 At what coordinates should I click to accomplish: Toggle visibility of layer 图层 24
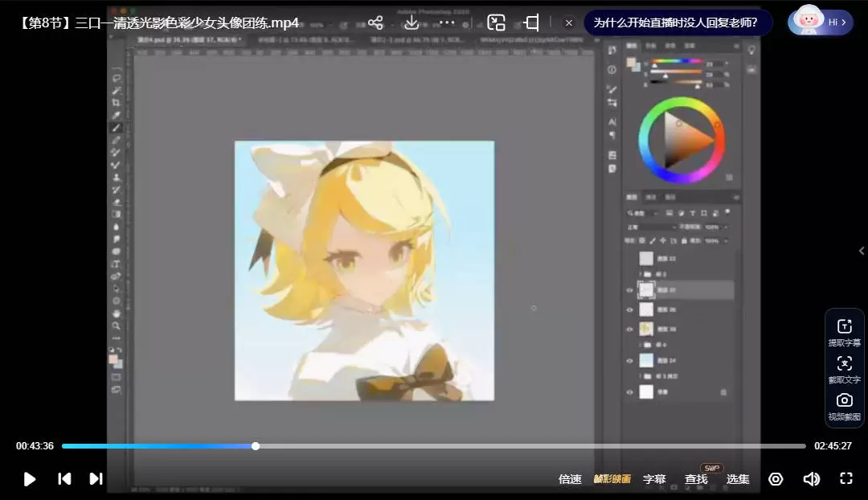[629, 359]
